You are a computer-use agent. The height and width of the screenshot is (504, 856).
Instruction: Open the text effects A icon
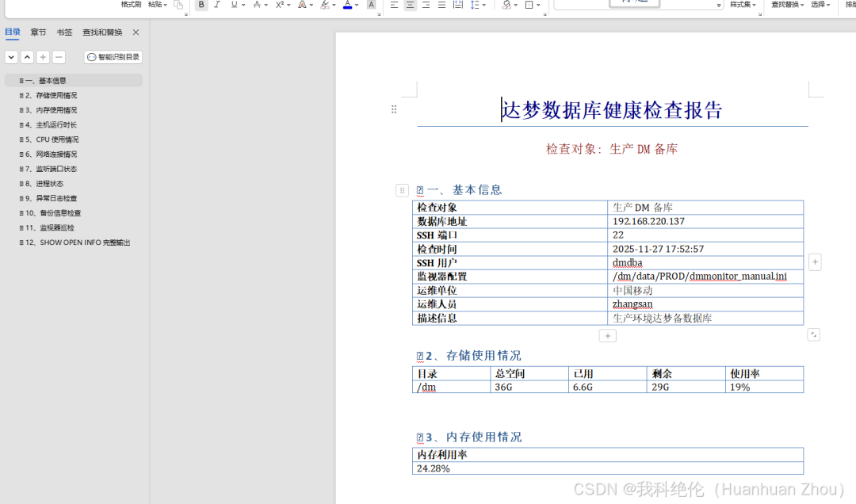[302, 5]
